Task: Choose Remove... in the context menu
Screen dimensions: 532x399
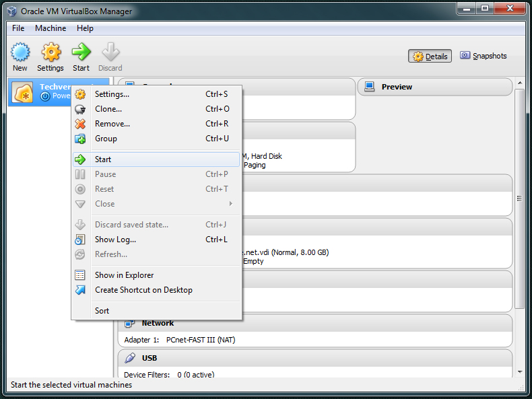Action: click(156, 124)
